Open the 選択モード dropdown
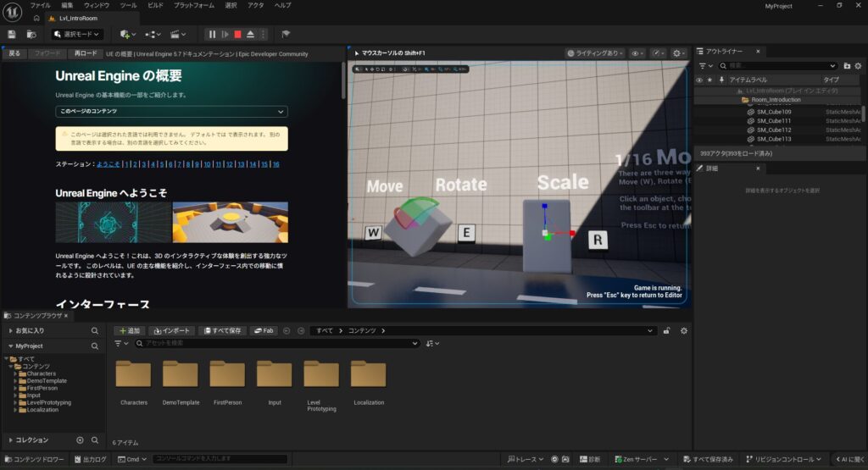This screenshot has width=868, height=470. (x=77, y=34)
